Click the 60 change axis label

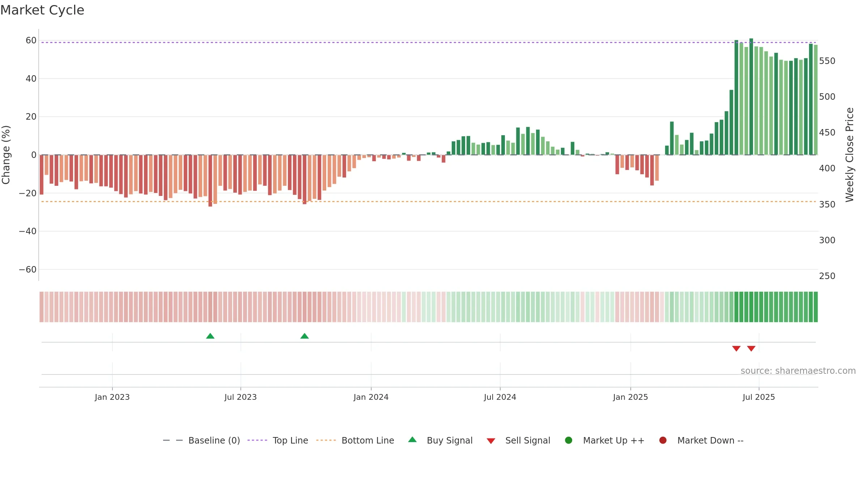click(31, 40)
